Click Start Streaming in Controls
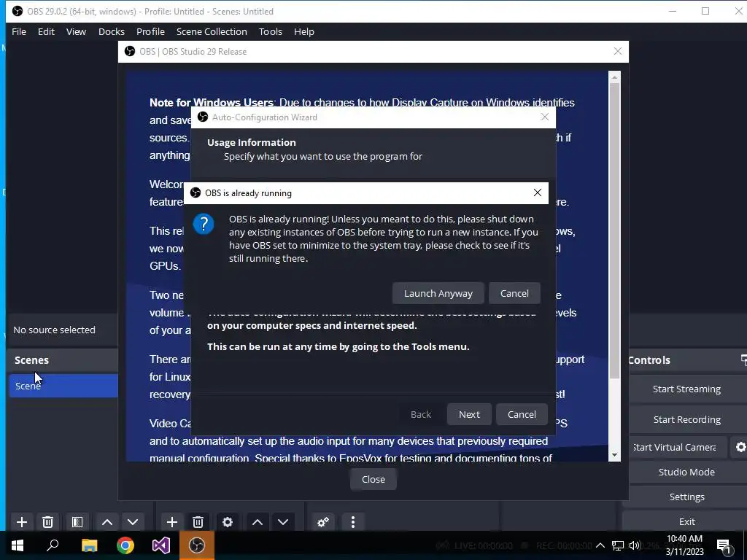Viewport: 747px width, 560px height. (686, 389)
